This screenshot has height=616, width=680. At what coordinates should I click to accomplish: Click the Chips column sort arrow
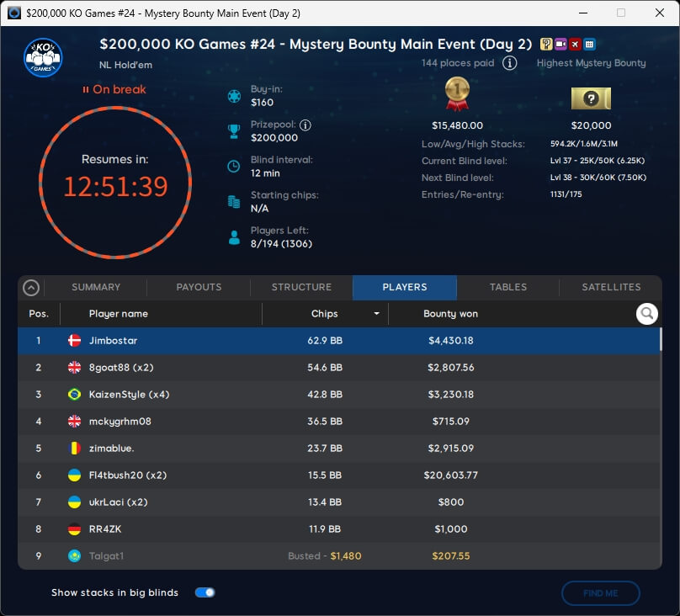(376, 314)
